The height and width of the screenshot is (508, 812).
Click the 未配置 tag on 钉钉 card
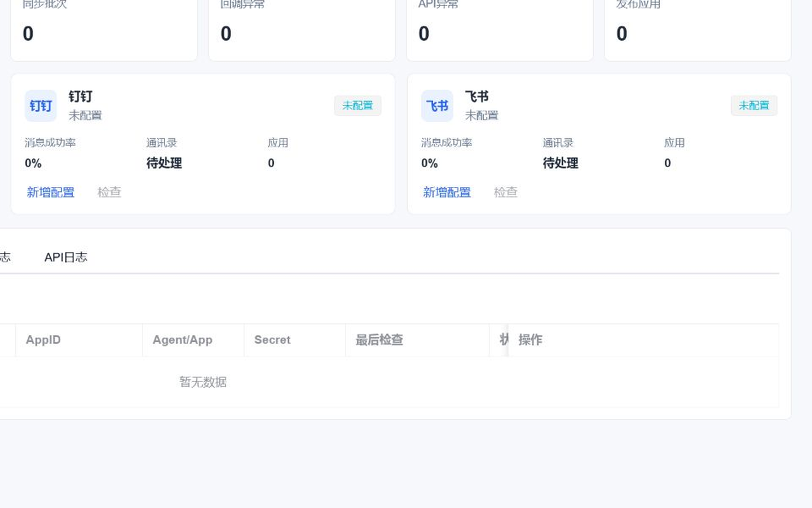(x=358, y=106)
